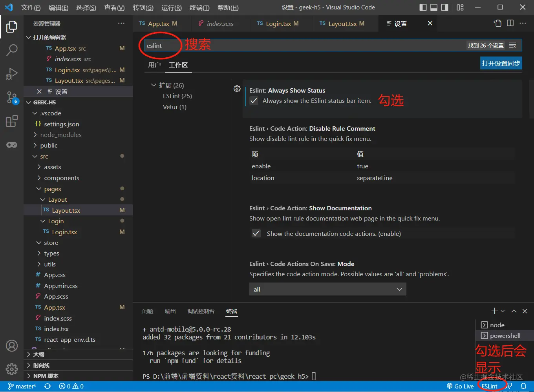Select Vetur (1) in settings tree
This screenshot has height=392, width=534.
(175, 107)
